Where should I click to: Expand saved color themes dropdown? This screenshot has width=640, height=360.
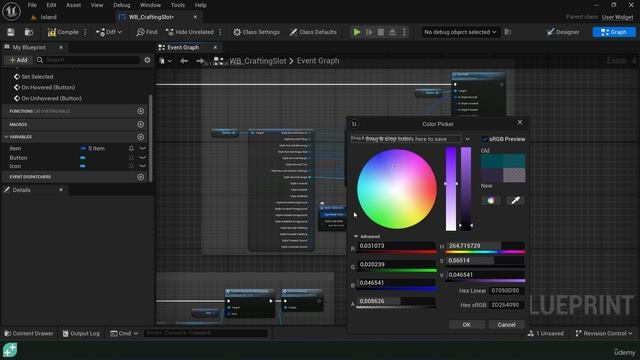[x=467, y=139]
